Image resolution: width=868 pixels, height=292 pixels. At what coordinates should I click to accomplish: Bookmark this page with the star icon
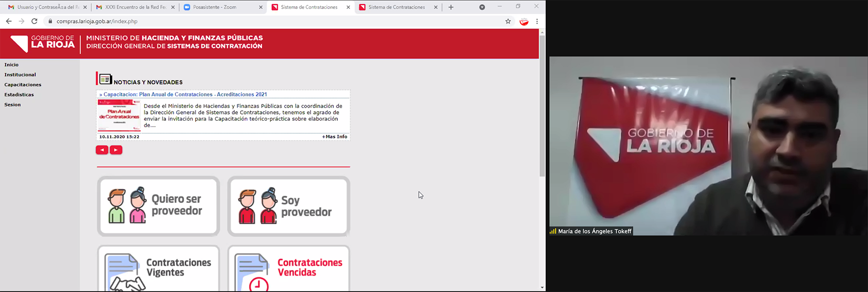tap(508, 21)
